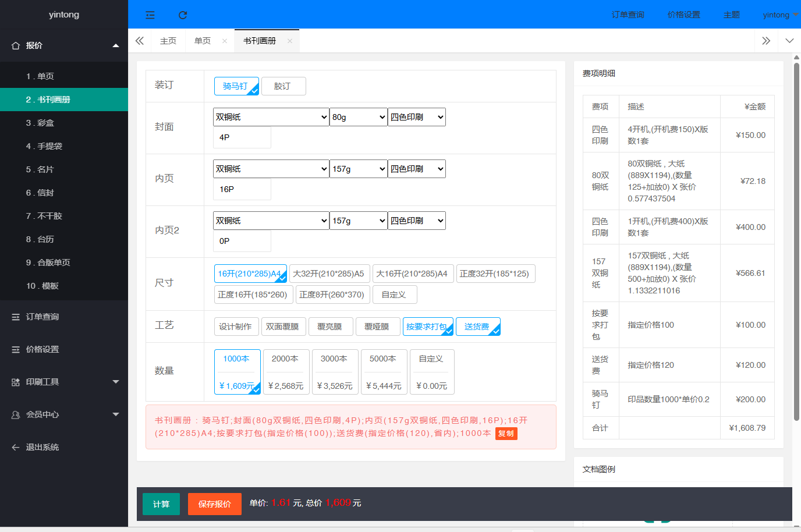The image size is (801, 532).
Task: Choose size 正度32开(185*125)
Action: (x=495, y=274)
